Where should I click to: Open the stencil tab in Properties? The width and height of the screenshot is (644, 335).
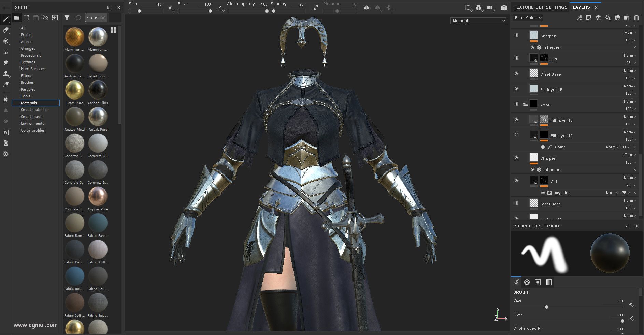point(538,282)
